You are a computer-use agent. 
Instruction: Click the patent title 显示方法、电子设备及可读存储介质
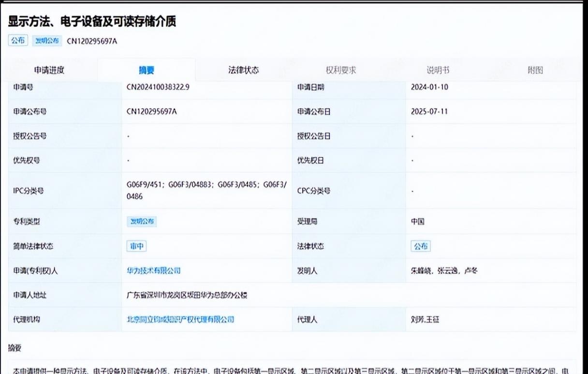click(92, 21)
